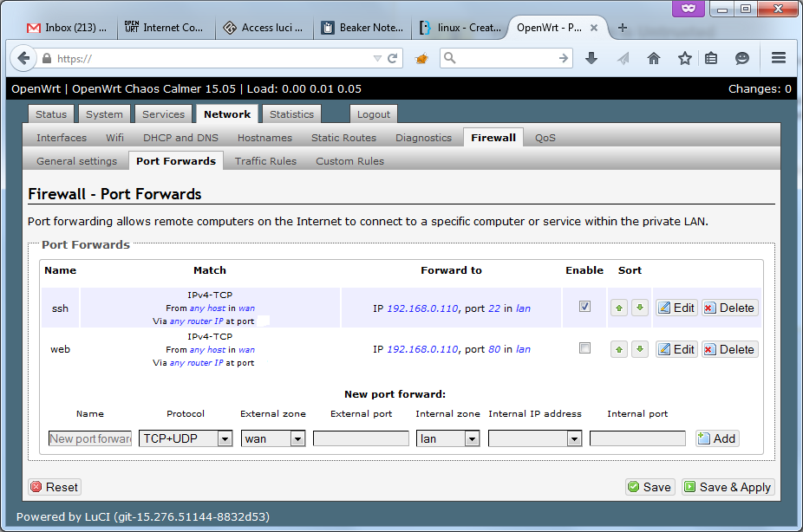
Task: Open the Internal IP address dropdown
Action: (x=535, y=438)
